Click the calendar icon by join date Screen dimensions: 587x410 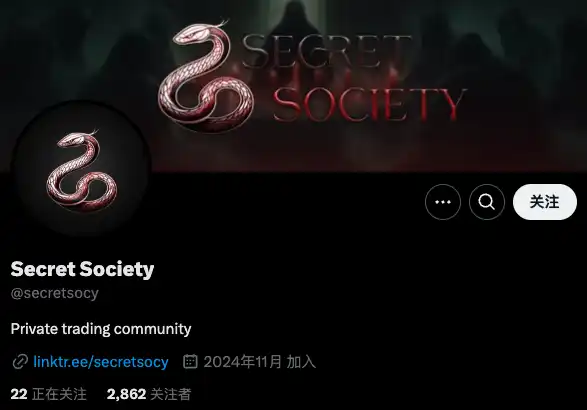coord(190,361)
